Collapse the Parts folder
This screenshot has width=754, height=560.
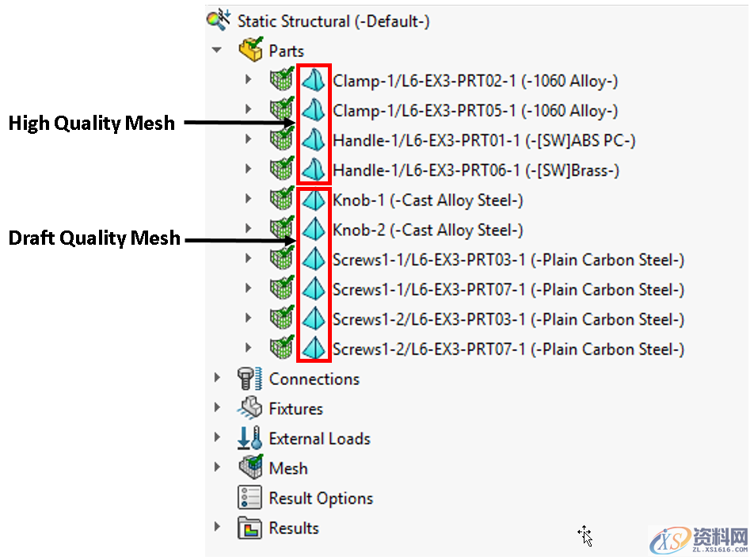[216, 49]
